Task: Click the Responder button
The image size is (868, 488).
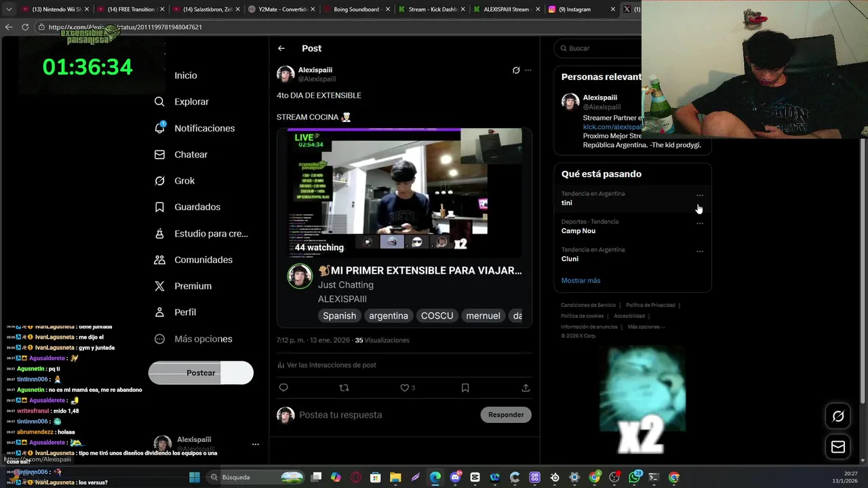Action: pos(506,415)
